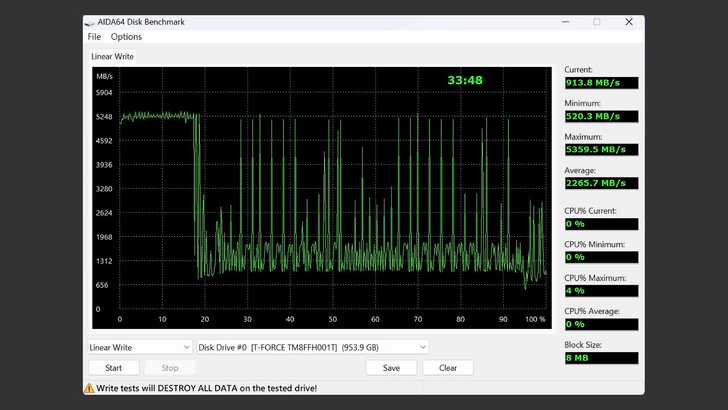Click the AIDA64 icon in title bar
The width and height of the screenshot is (728, 410).
[90, 22]
